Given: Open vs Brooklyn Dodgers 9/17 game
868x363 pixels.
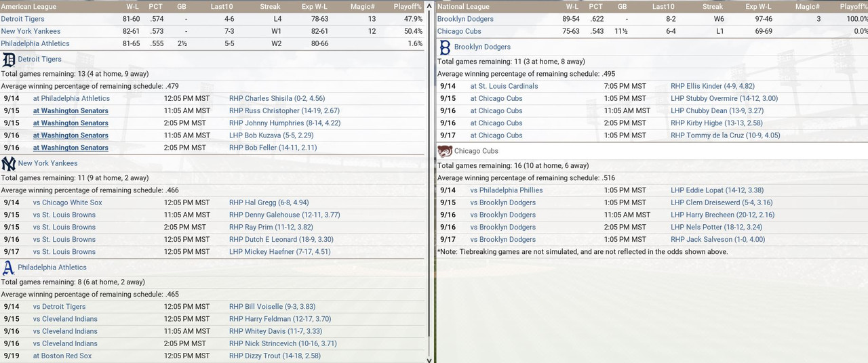Looking at the screenshot, I should [x=503, y=240].
